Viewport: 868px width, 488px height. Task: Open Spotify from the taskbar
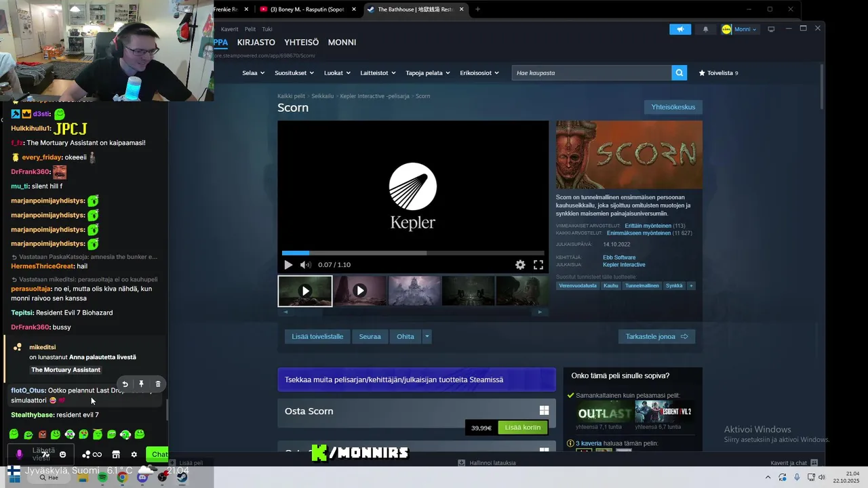pyautogui.click(x=102, y=477)
